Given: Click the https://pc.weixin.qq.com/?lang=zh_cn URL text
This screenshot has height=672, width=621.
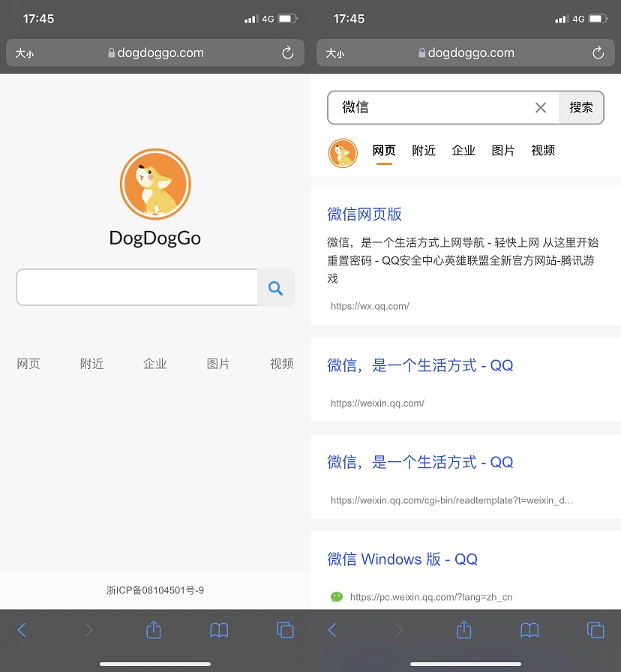Looking at the screenshot, I should pos(431,597).
